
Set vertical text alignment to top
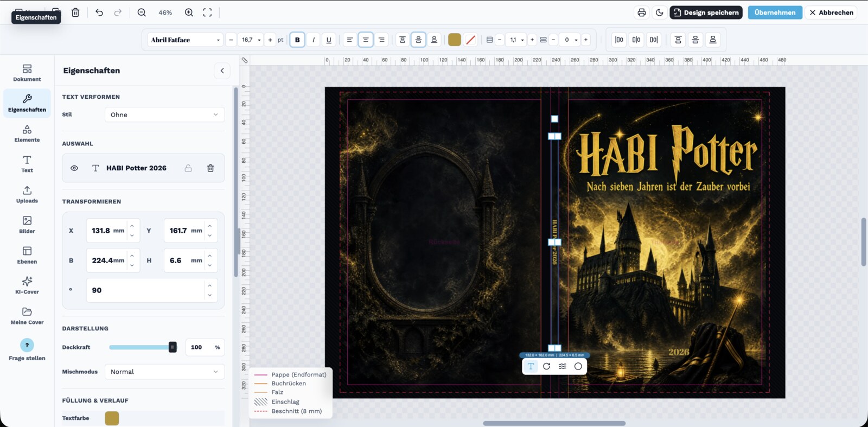403,40
